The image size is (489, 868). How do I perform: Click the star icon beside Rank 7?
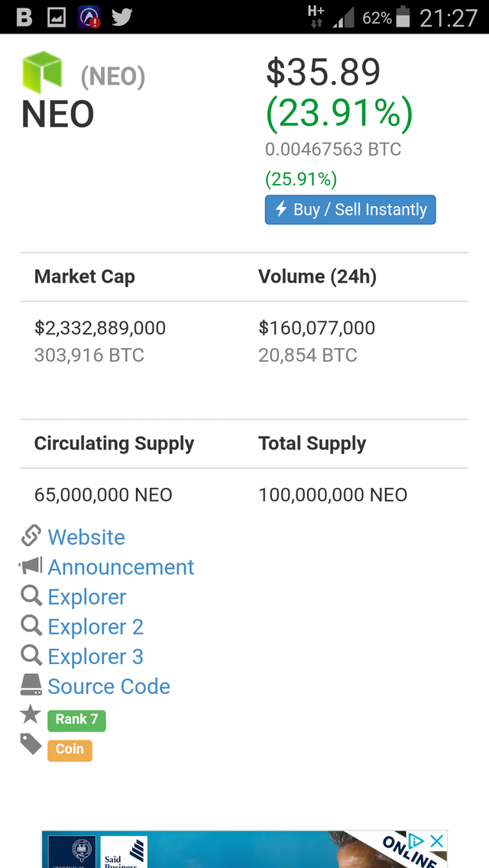point(31,714)
